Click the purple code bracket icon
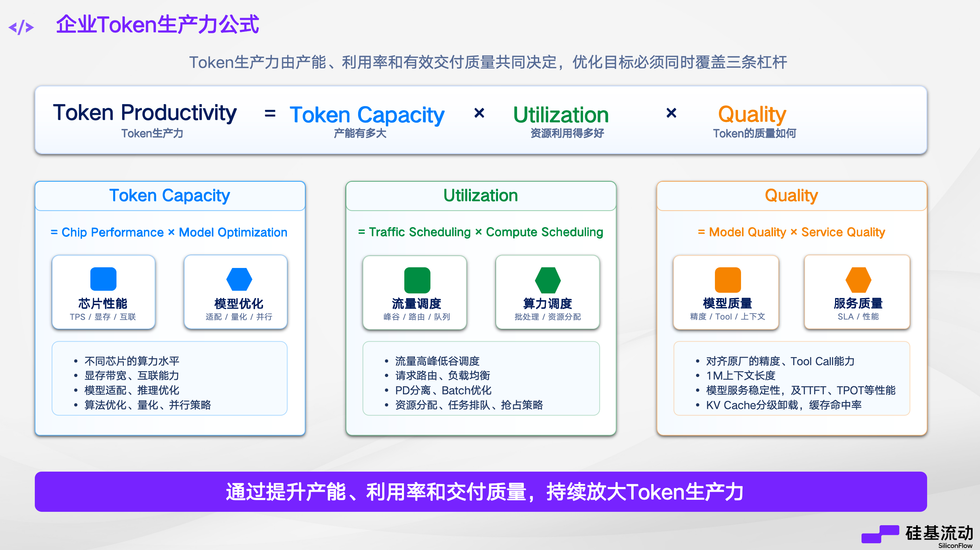The width and height of the screenshot is (980, 550). click(21, 27)
